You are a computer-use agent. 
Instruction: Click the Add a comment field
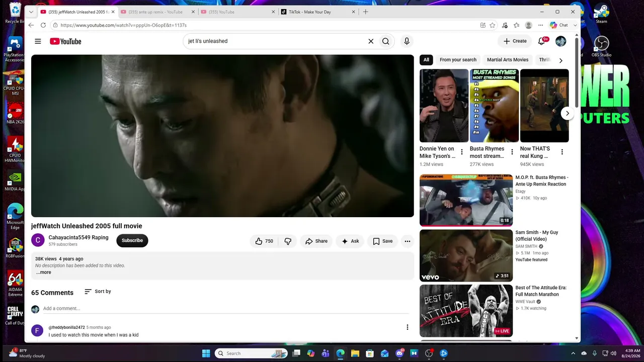point(226,309)
